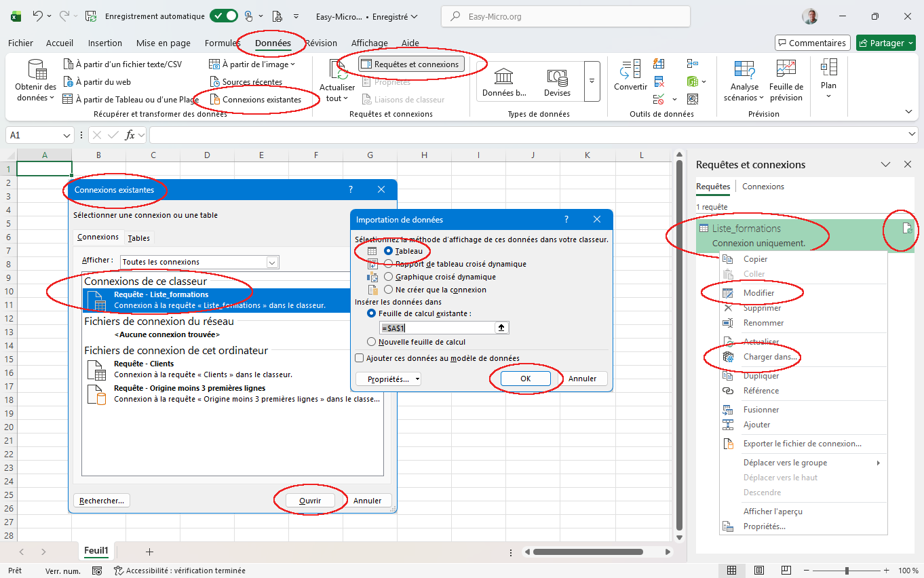924x578 pixels.
Task: Select the Devises data type icon
Action: [x=557, y=77]
